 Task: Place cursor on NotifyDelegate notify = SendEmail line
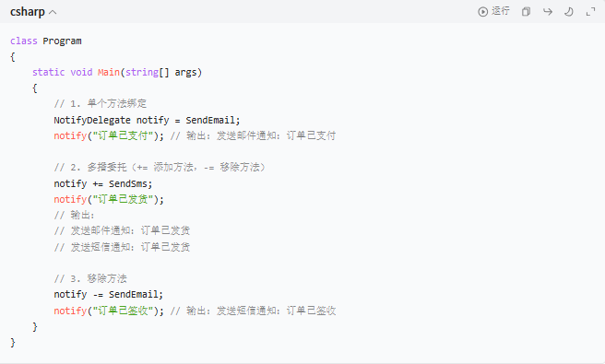tap(147, 120)
